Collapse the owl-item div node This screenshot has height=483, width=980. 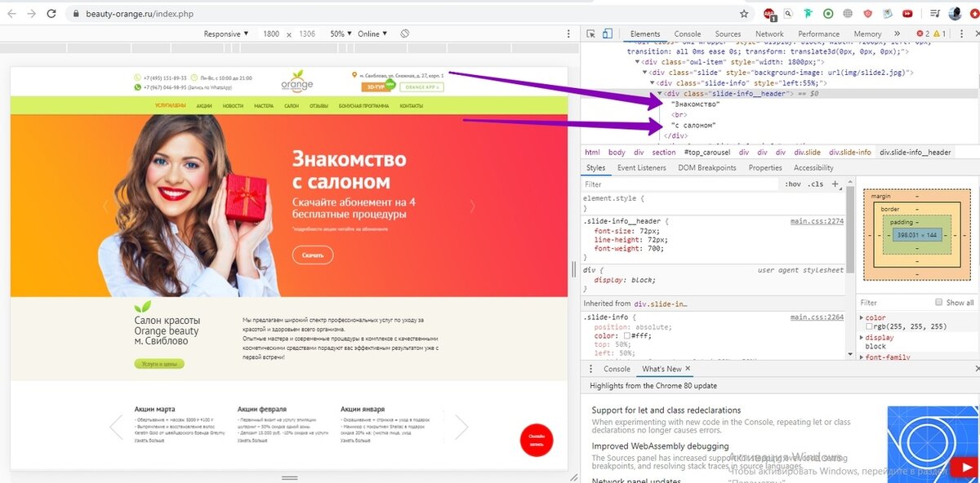pyautogui.click(x=637, y=62)
